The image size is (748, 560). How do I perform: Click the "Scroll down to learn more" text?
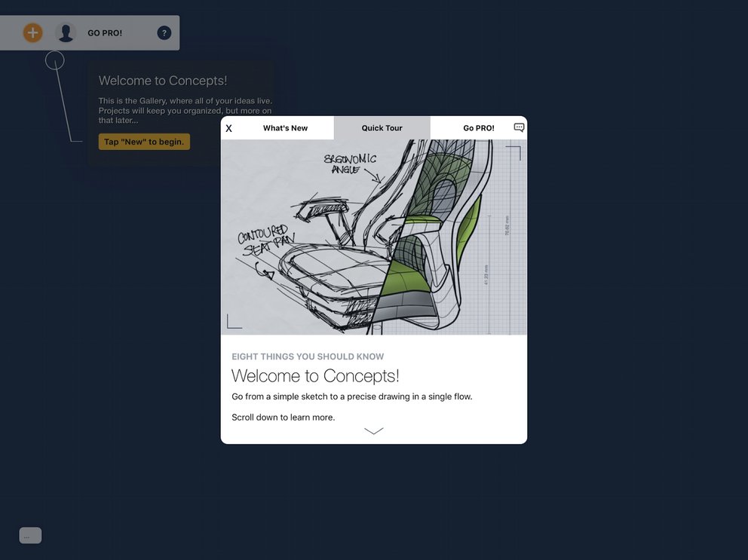click(x=283, y=417)
